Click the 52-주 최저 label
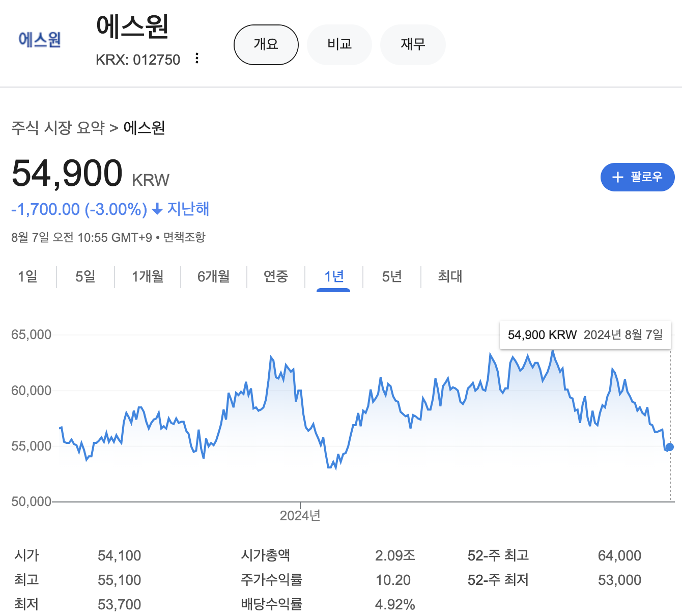 pyautogui.click(x=498, y=579)
